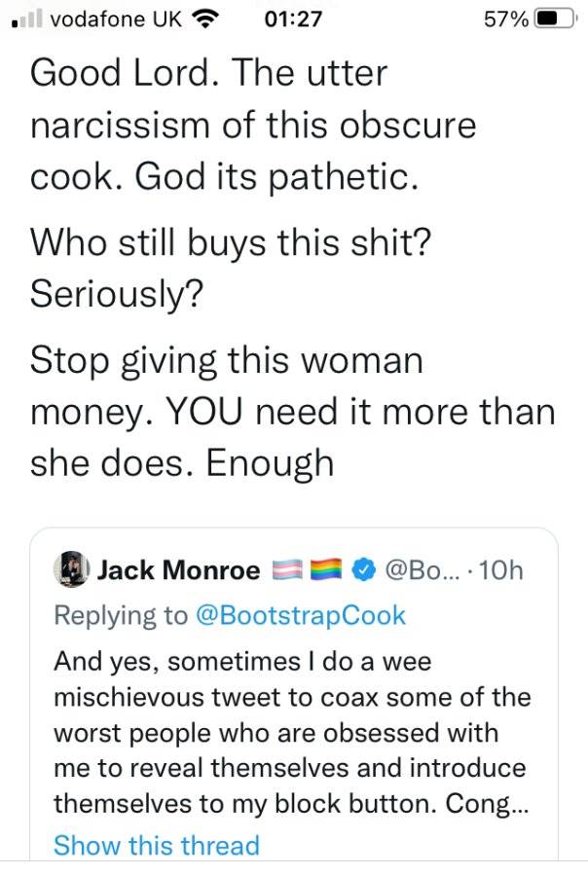Tap the truncated @Bo... handle
The width and height of the screenshot is (588, 876).
click(421, 569)
